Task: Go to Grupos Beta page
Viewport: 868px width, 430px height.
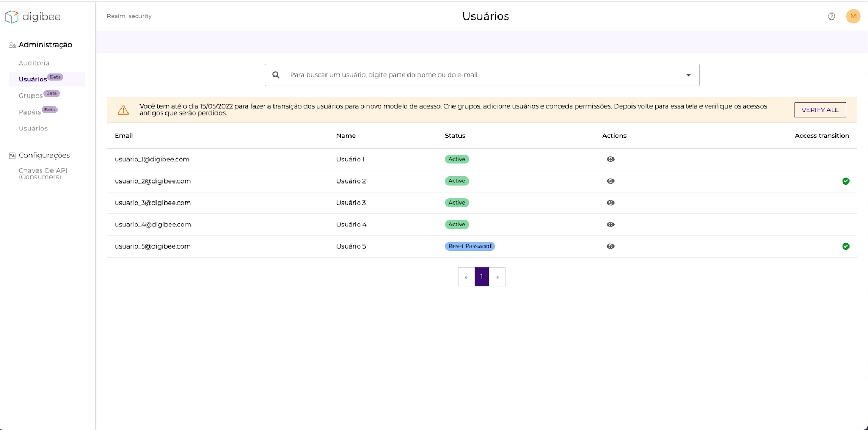Action: pos(31,96)
